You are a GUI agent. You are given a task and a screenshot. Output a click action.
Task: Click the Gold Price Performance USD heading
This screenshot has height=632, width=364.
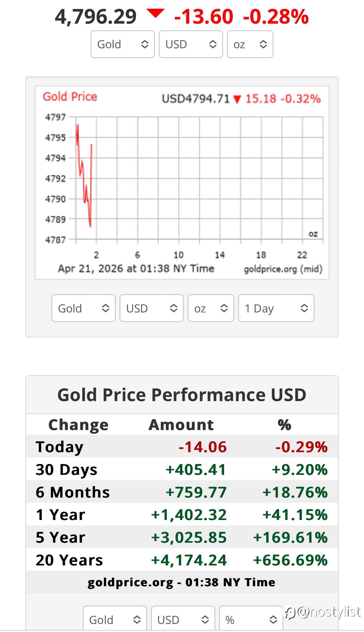[x=182, y=395]
